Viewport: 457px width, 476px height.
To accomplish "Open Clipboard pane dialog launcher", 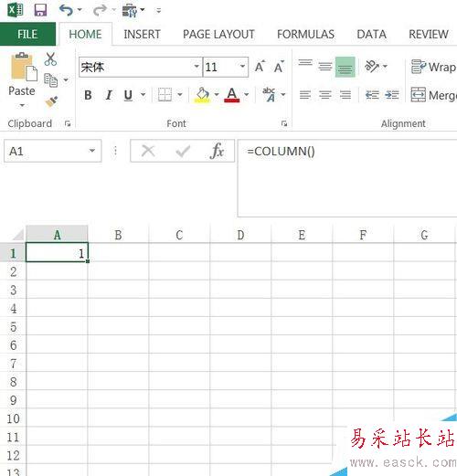I will (68, 123).
